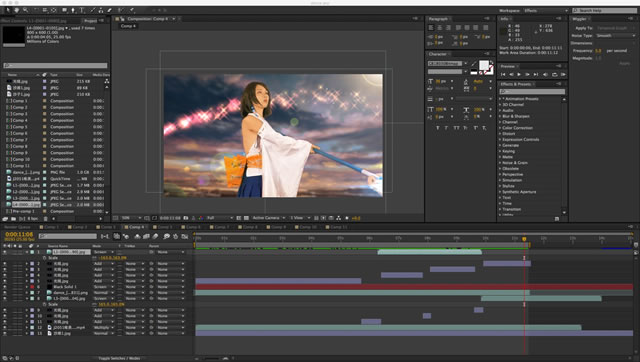
Task: Click Composition Mini-Flowchart icon in timeline
Action: click(x=105, y=236)
